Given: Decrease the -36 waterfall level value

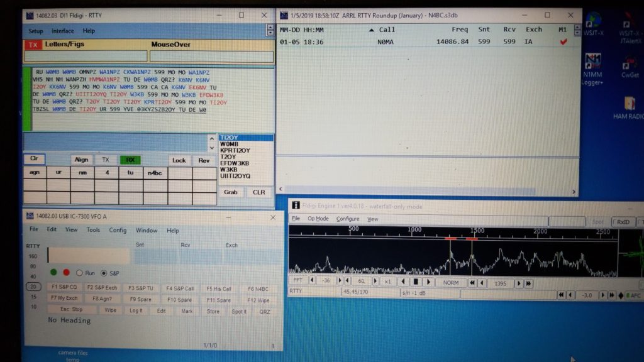Looking at the screenshot, I should (313, 281).
